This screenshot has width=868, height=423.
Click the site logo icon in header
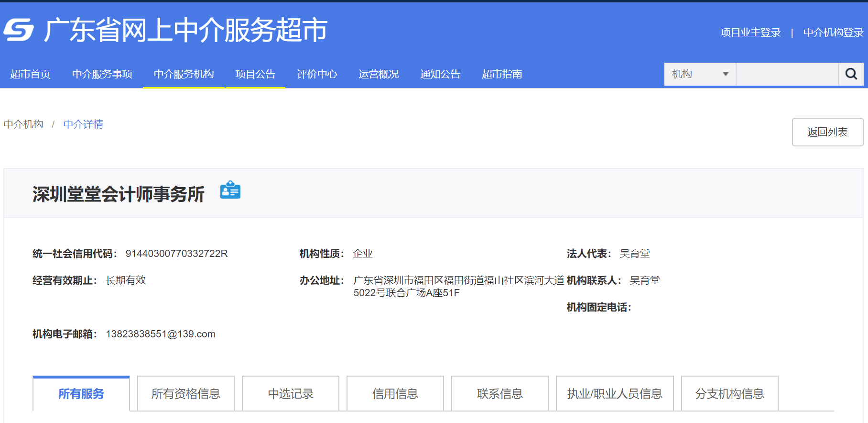pos(19,30)
